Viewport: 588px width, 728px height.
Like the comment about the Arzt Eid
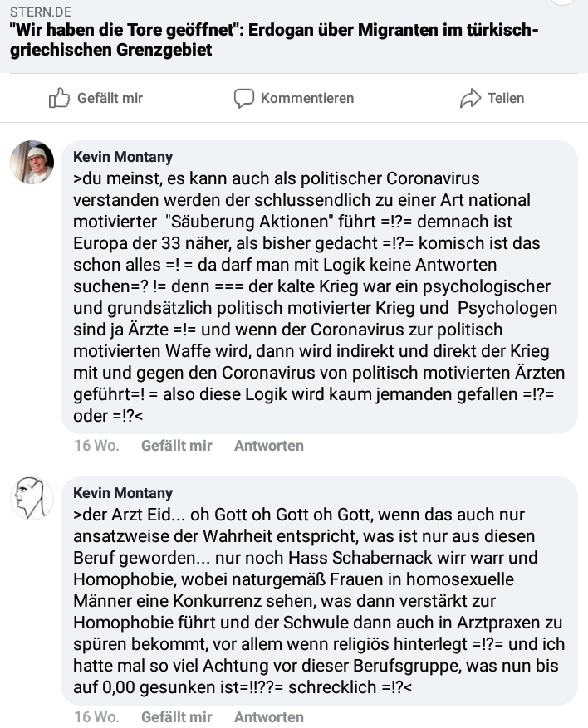coord(177,717)
